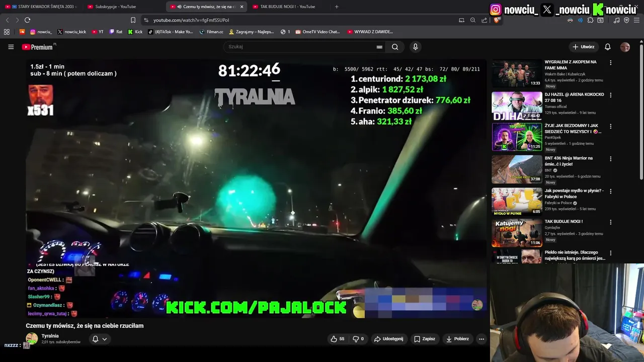
Task: Open WYGRAŁEM Z AKOPEM NA FAME MMA thumbnail
Action: pyautogui.click(x=517, y=73)
